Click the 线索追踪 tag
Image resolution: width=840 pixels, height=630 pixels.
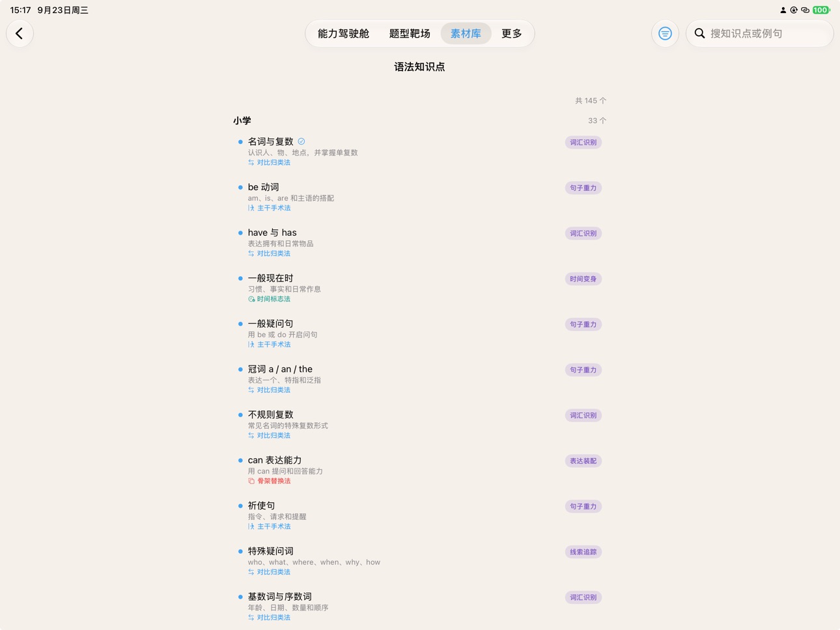(x=583, y=552)
